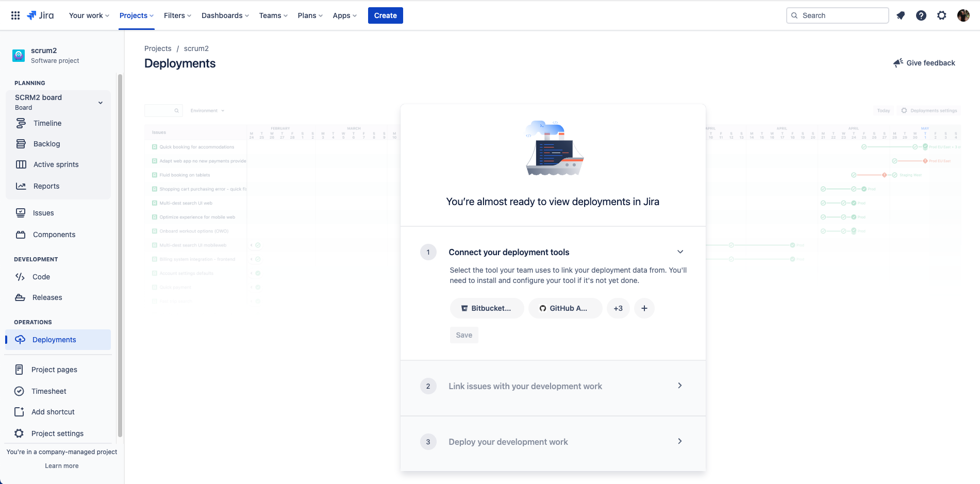
Task: Open the Plans menu
Action: coord(310,15)
